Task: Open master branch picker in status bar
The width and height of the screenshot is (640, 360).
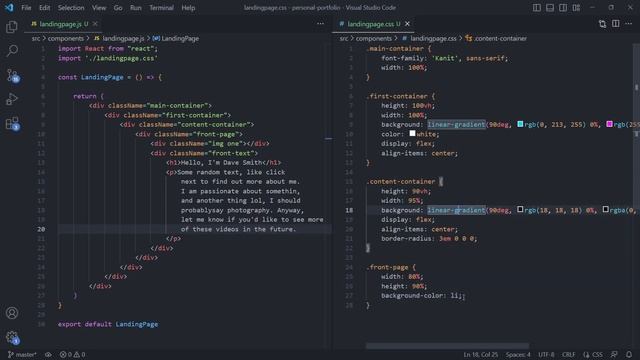Action: [22, 354]
